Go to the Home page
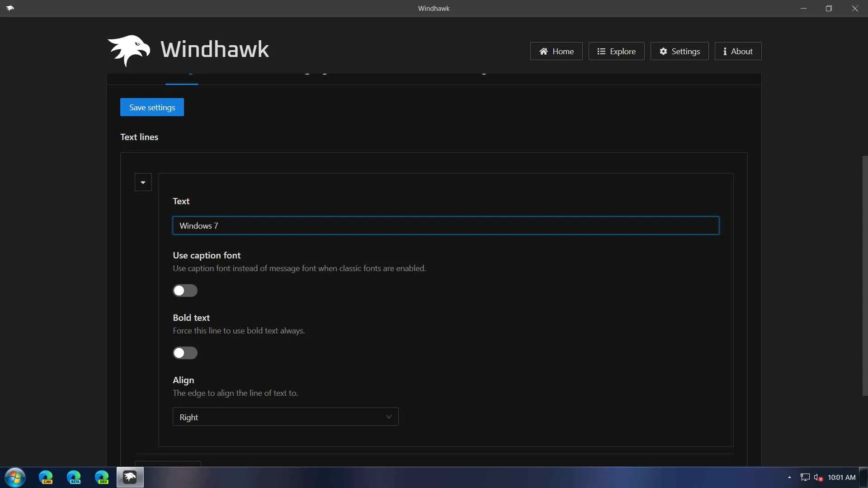The height and width of the screenshot is (488, 868). click(556, 51)
